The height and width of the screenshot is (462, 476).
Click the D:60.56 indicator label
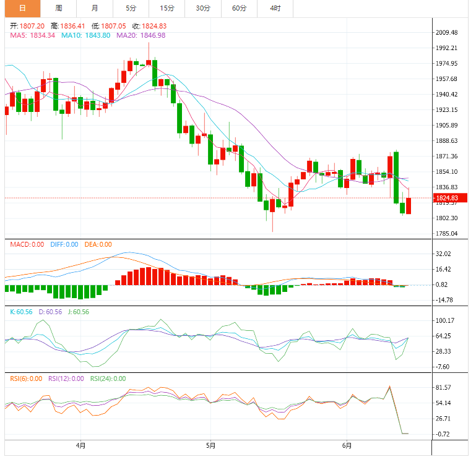coord(50,312)
